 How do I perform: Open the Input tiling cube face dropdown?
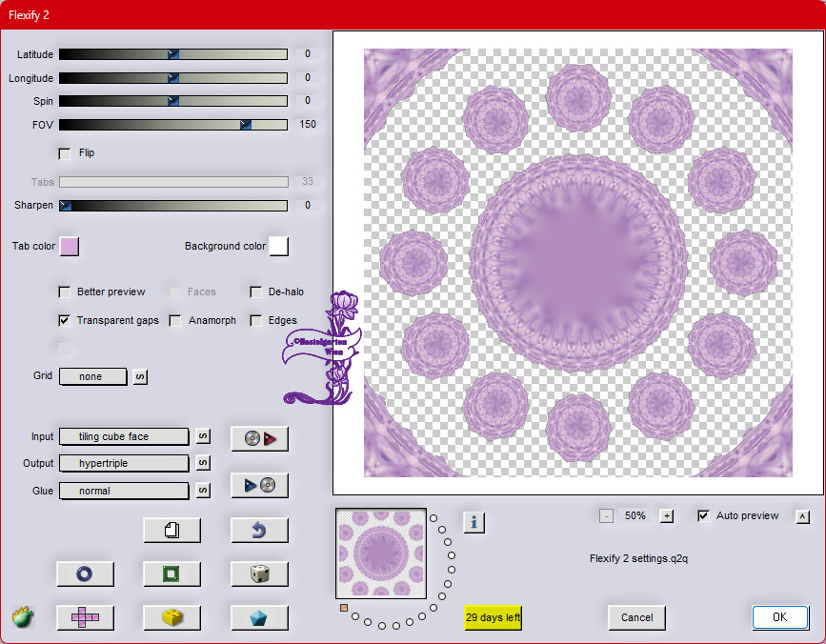124,437
